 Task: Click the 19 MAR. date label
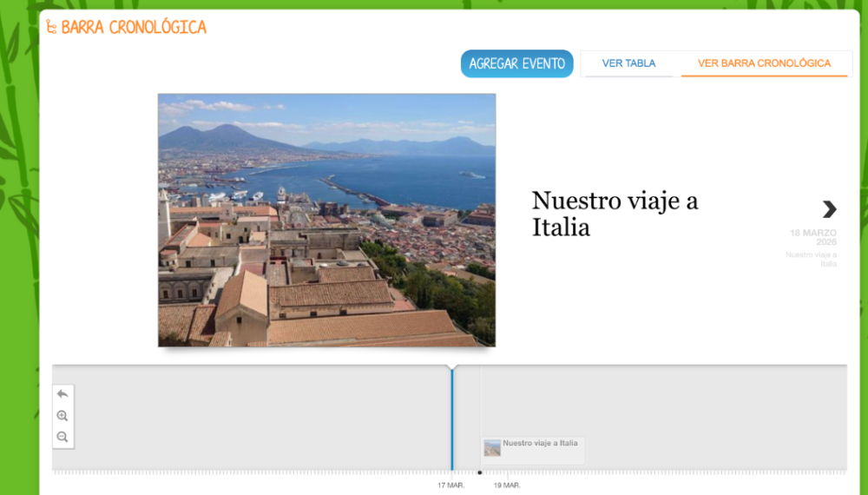506,485
